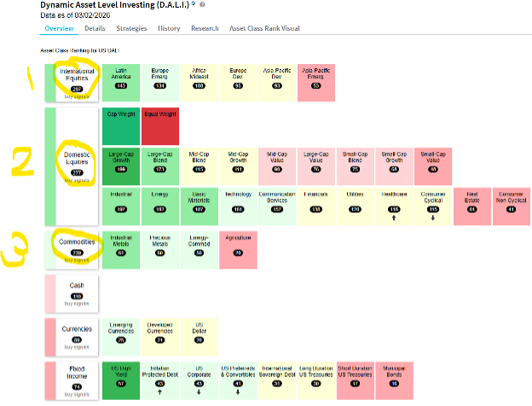
Task: Select the Latin America tile
Action: tap(120, 78)
